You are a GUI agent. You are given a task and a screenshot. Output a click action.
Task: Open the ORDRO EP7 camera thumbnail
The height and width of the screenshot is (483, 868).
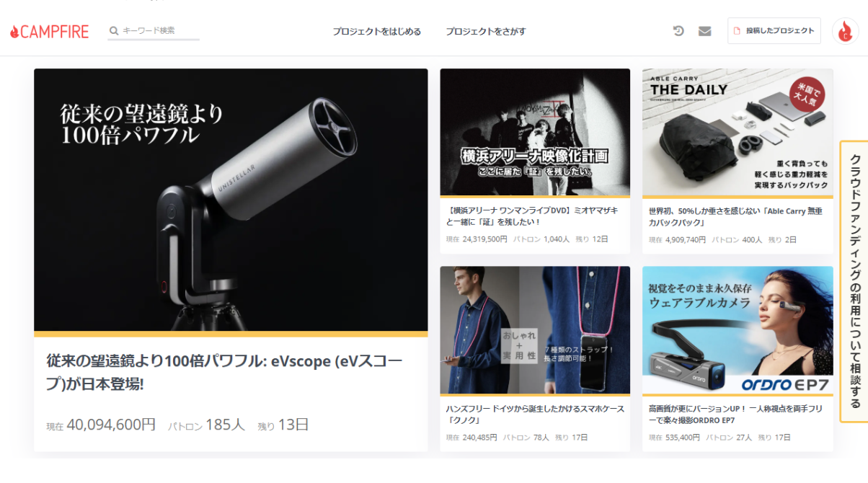click(x=738, y=330)
